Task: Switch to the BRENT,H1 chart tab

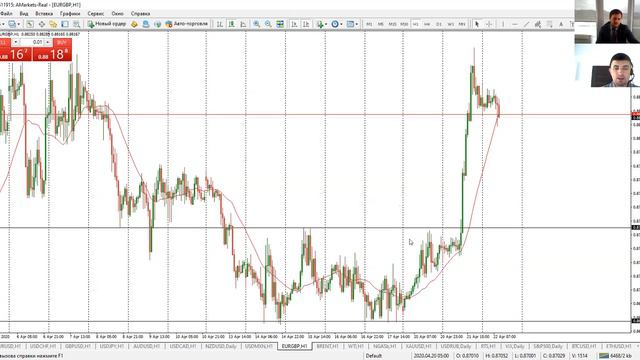Action: point(327,346)
